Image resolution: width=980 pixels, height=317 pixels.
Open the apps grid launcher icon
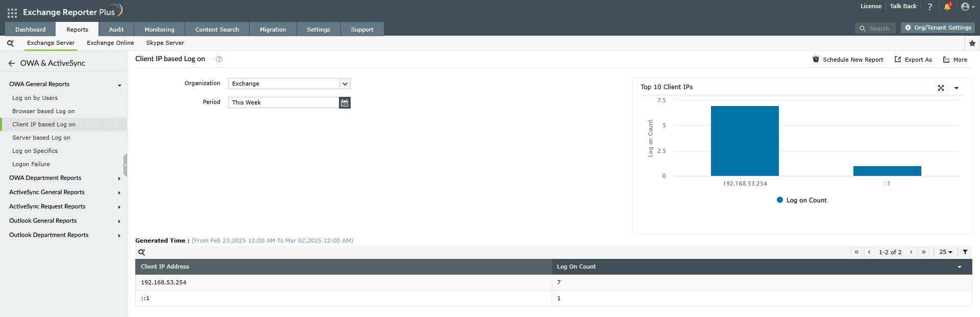(x=12, y=13)
